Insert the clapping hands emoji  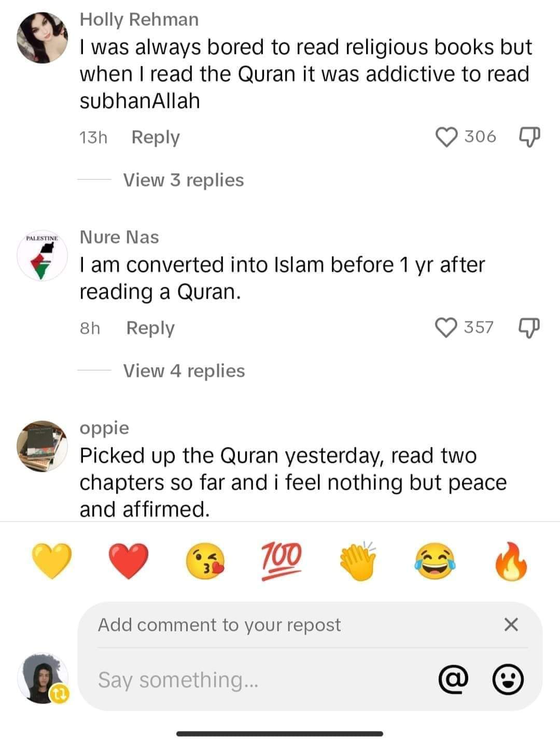(x=358, y=560)
